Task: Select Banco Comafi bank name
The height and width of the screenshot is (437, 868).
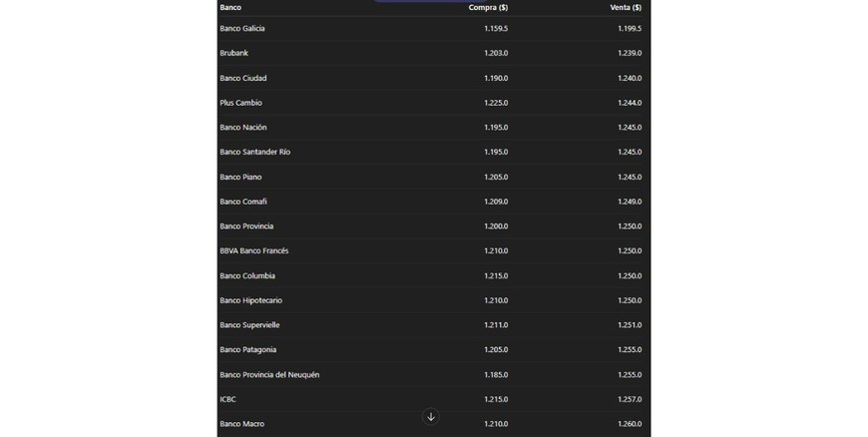Action: (x=243, y=202)
